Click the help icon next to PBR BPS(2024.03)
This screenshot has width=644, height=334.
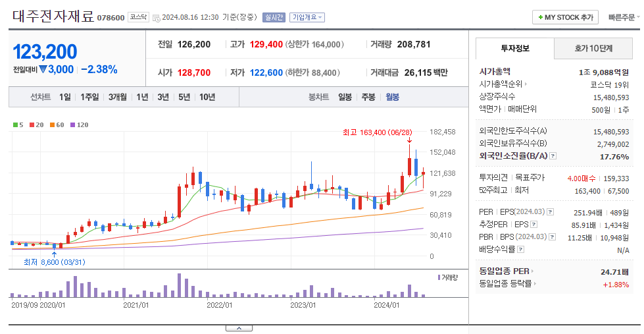pyautogui.click(x=553, y=237)
